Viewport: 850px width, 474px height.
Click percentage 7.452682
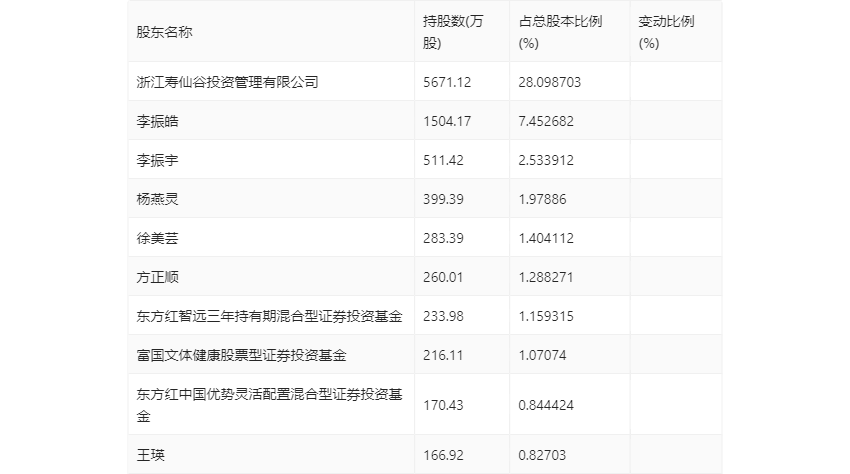546,121
